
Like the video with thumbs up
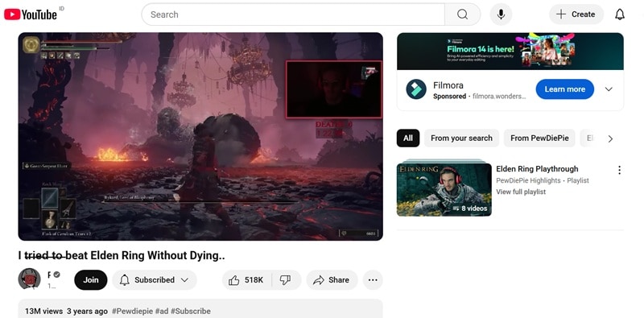click(x=247, y=280)
